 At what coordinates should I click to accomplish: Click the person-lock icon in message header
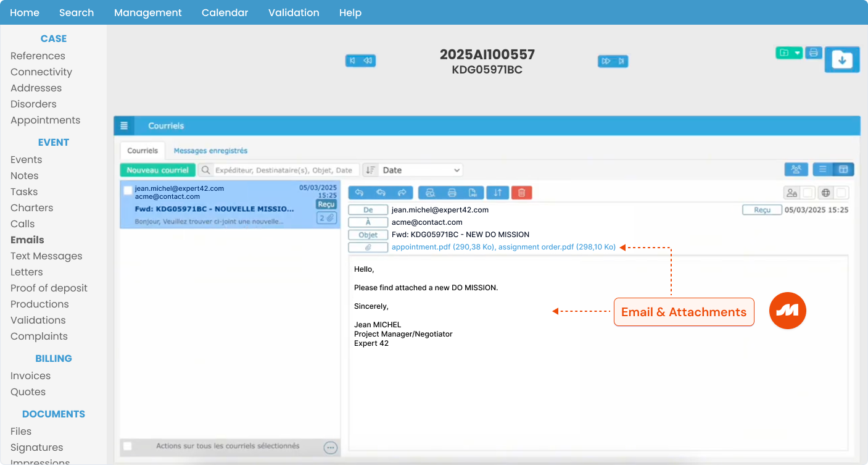click(x=792, y=193)
